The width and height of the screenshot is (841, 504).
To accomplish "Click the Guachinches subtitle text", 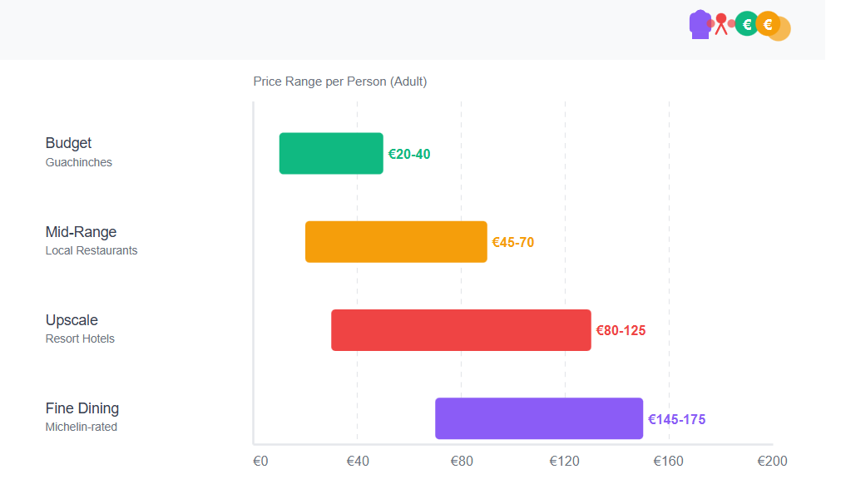I will [79, 162].
